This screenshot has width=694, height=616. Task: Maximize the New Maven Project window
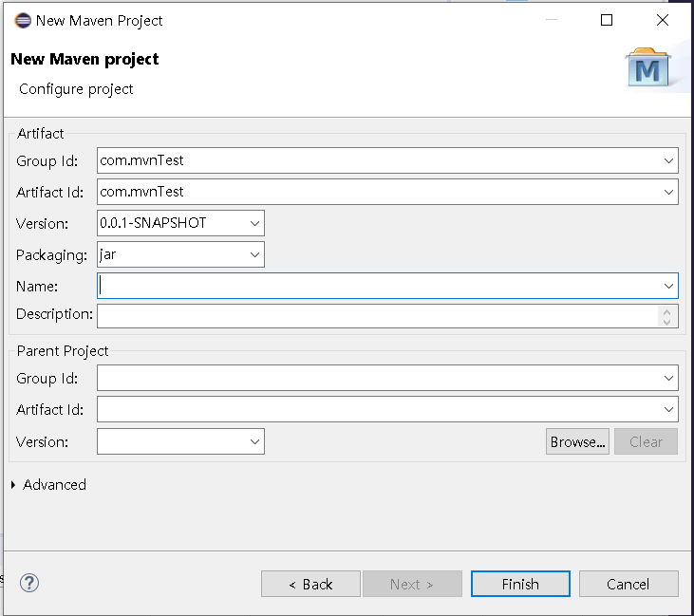click(607, 20)
